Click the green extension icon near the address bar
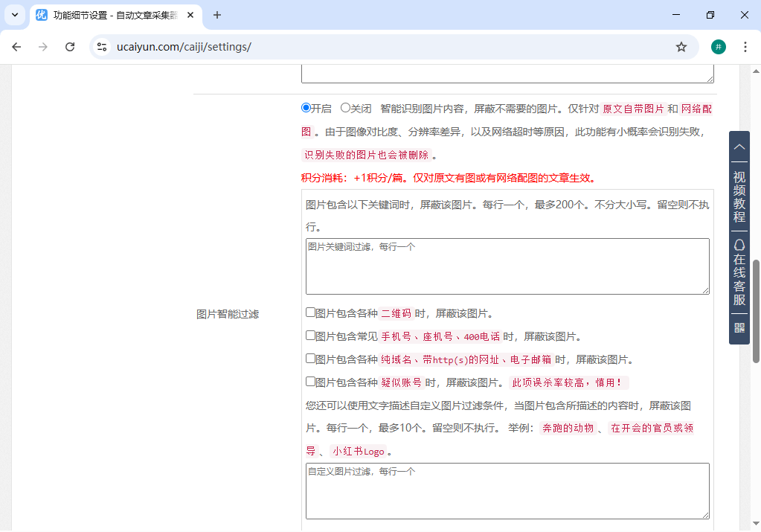Viewport: 761px width, 532px height. click(718, 46)
